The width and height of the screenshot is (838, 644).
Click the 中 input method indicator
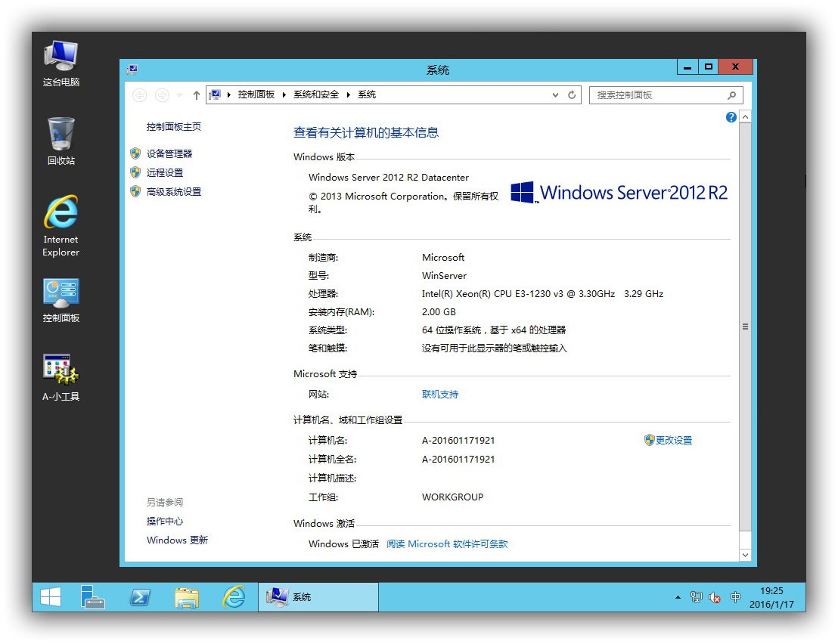click(x=735, y=597)
